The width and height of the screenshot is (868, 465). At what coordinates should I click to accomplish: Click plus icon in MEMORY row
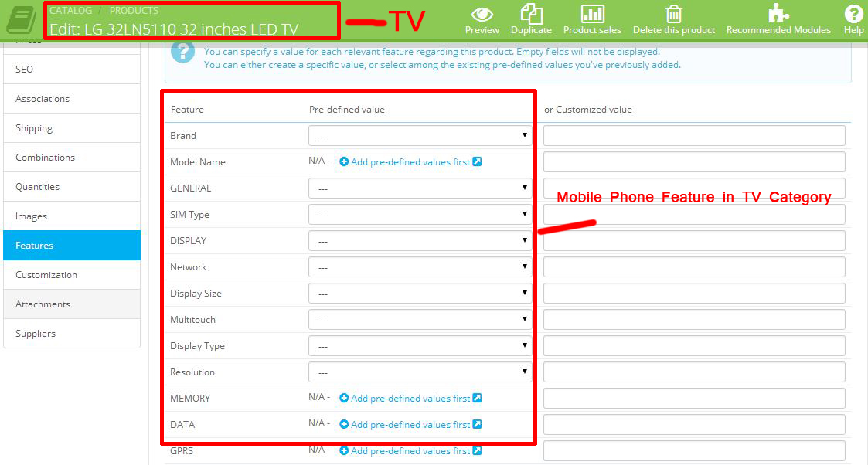click(x=344, y=398)
